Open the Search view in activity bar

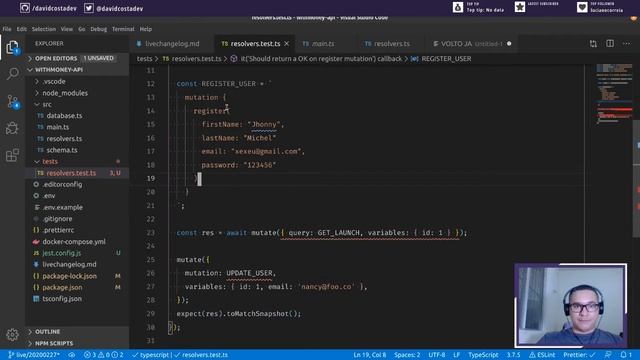pyautogui.click(x=12, y=74)
